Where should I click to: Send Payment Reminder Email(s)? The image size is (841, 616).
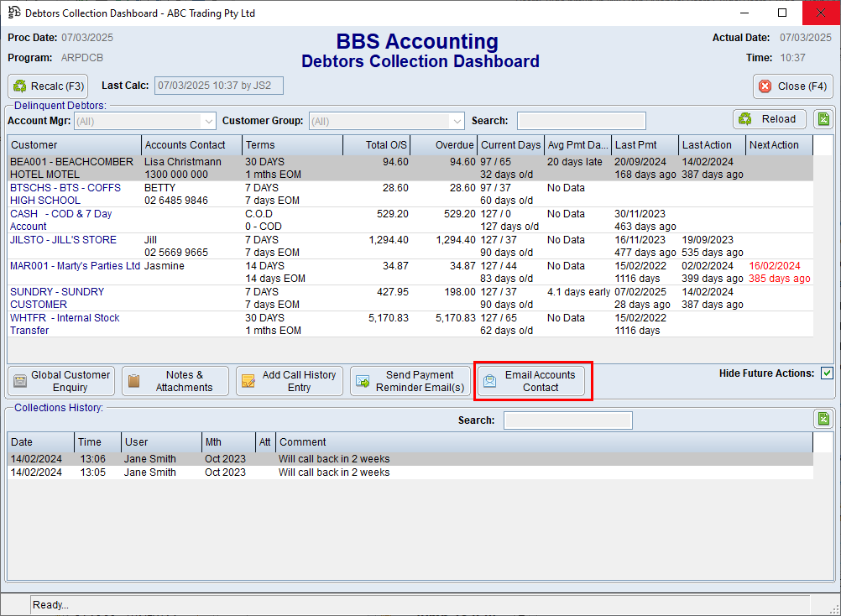pyautogui.click(x=410, y=381)
